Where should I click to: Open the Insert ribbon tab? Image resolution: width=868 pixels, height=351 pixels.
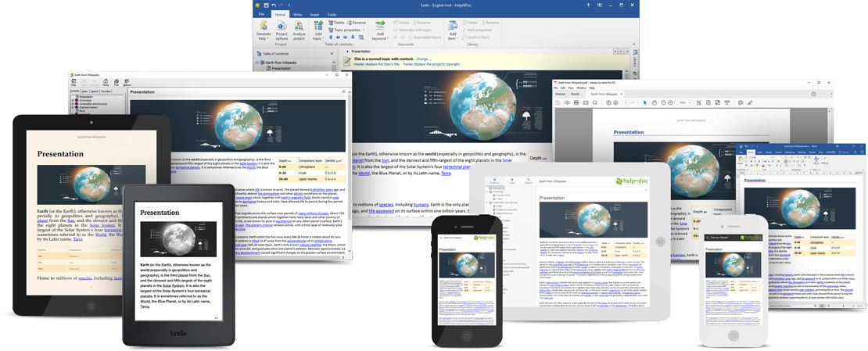click(314, 14)
